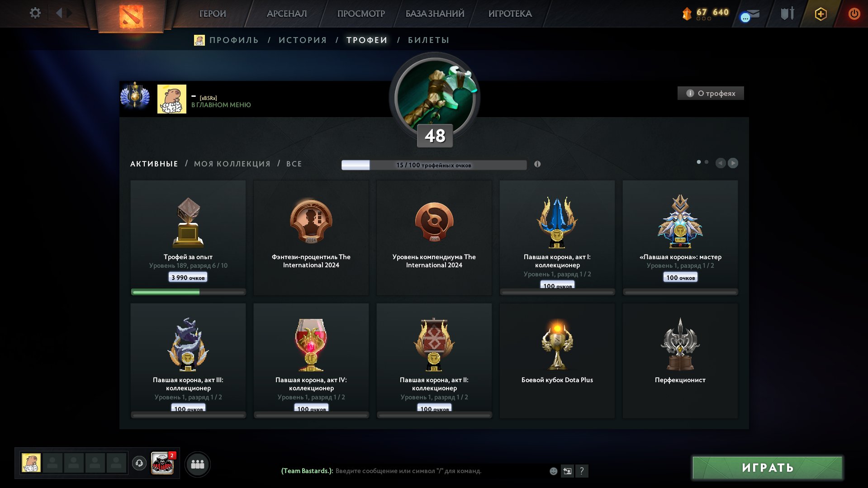Open emoticon picker in chat

point(553,471)
